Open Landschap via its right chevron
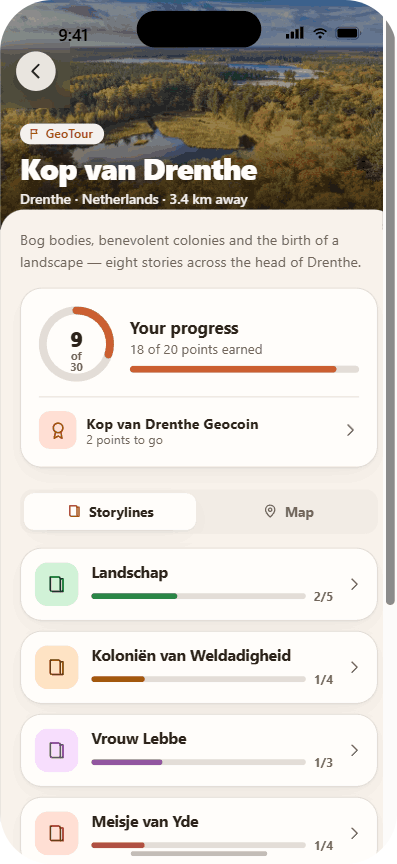This screenshot has width=397, height=864. [355, 584]
